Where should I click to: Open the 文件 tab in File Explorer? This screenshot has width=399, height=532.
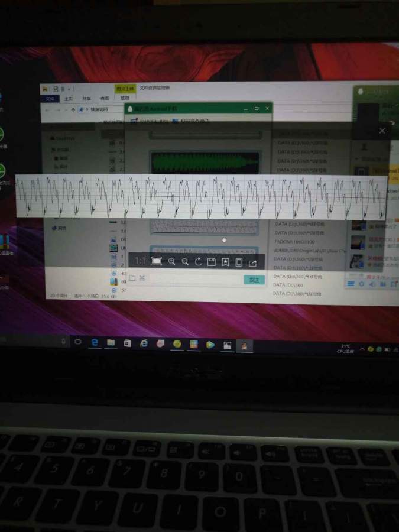click(50, 98)
